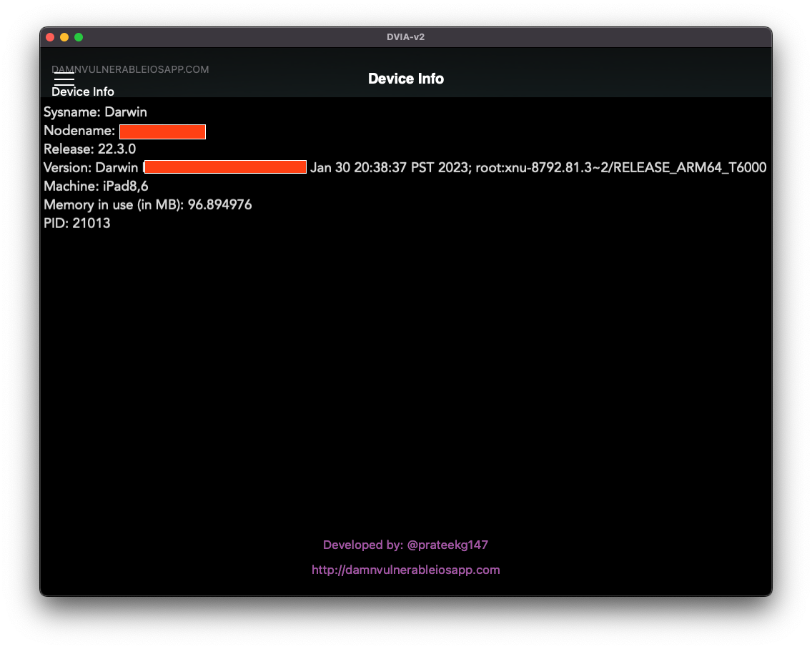Select the Version: Darwin line
812x649 pixels.
click(405, 167)
